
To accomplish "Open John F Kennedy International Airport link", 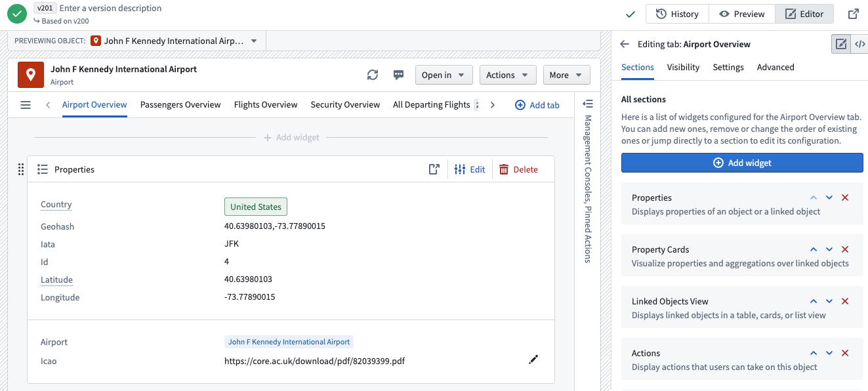I will pyautogui.click(x=289, y=342).
